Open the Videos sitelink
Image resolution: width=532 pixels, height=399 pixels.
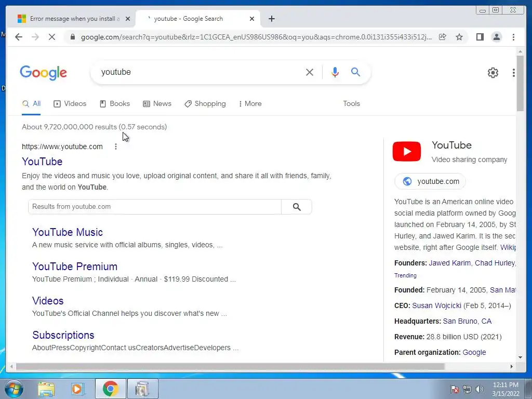pyautogui.click(x=48, y=301)
